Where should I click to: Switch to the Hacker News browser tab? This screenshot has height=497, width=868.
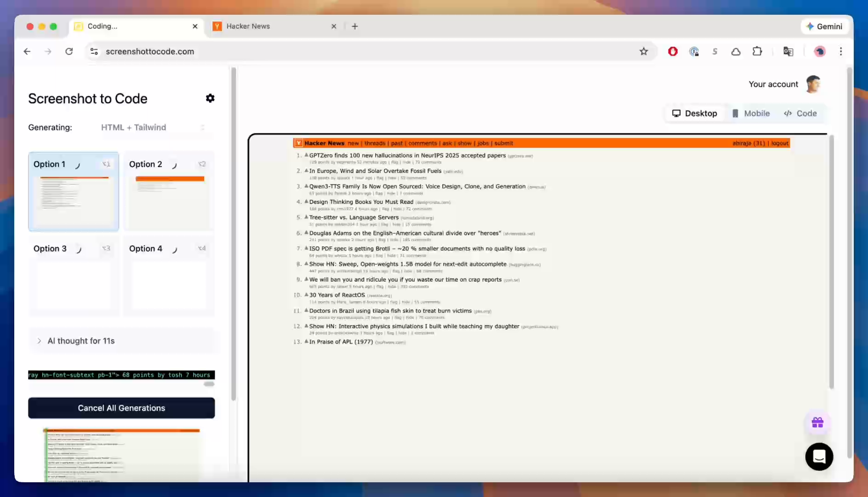(x=275, y=26)
